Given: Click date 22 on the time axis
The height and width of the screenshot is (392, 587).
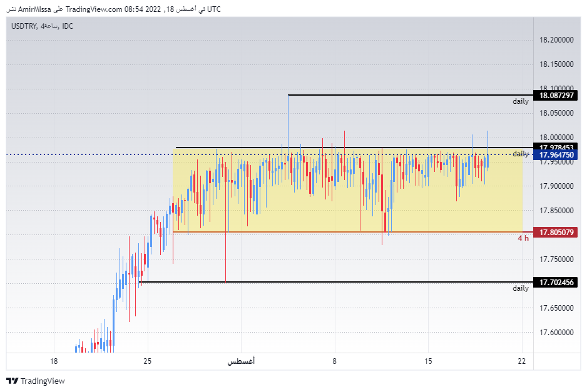Looking at the screenshot, I should (522, 361).
